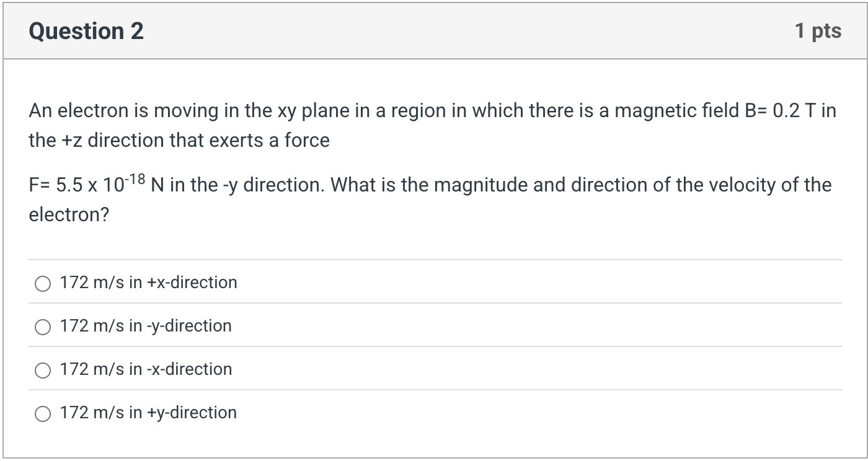
Task: Click the "172 m/s in +x-direction" answer label
Action: [x=148, y=283]
